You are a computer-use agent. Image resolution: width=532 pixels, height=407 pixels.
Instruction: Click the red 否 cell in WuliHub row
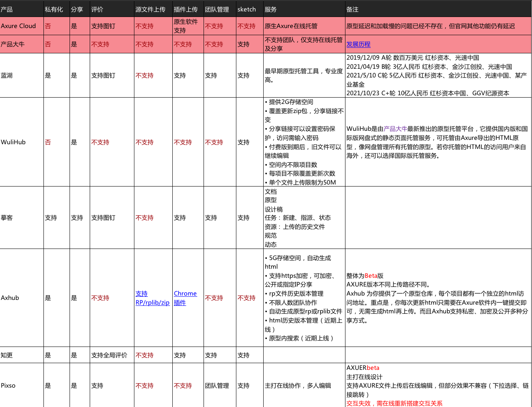click(x=57, y=142)
